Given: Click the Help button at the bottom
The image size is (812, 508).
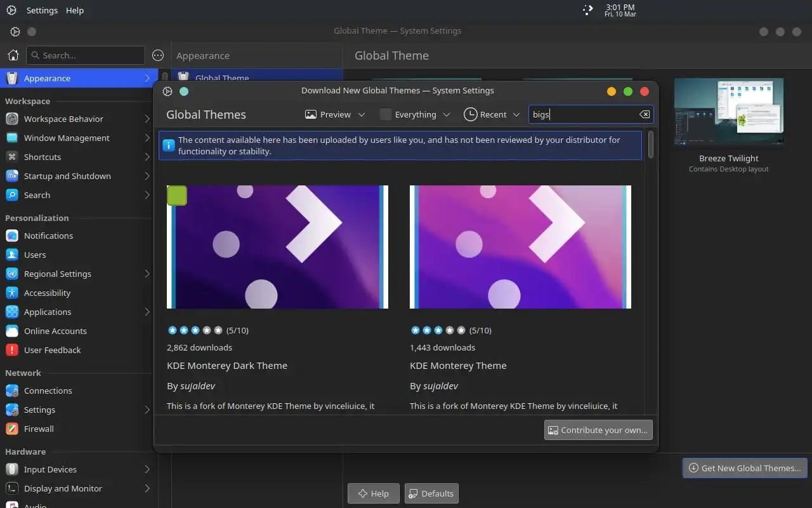Looking at the screenshot, I should coord(373,493).
